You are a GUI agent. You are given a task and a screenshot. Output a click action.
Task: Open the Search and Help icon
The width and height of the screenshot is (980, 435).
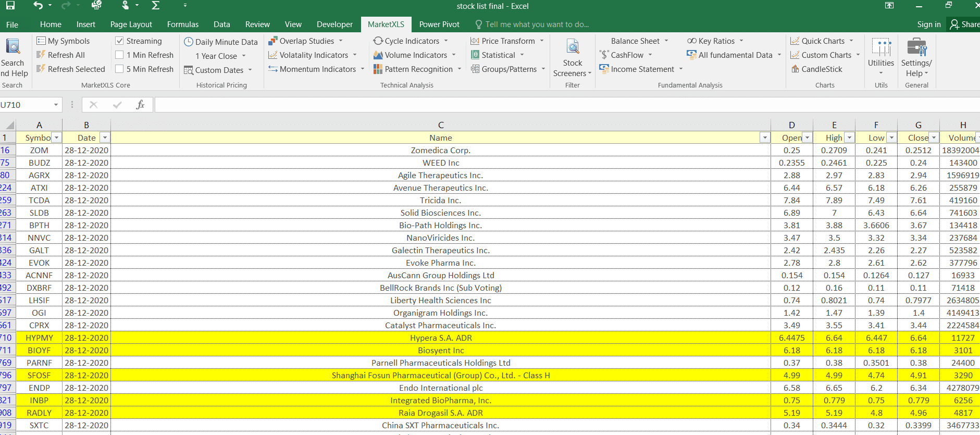(13, 58)
